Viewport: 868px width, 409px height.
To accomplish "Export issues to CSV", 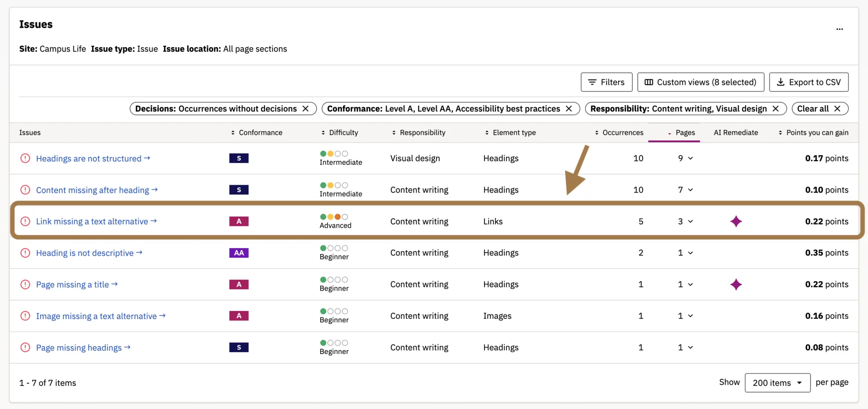I will (x=809, y=82).
